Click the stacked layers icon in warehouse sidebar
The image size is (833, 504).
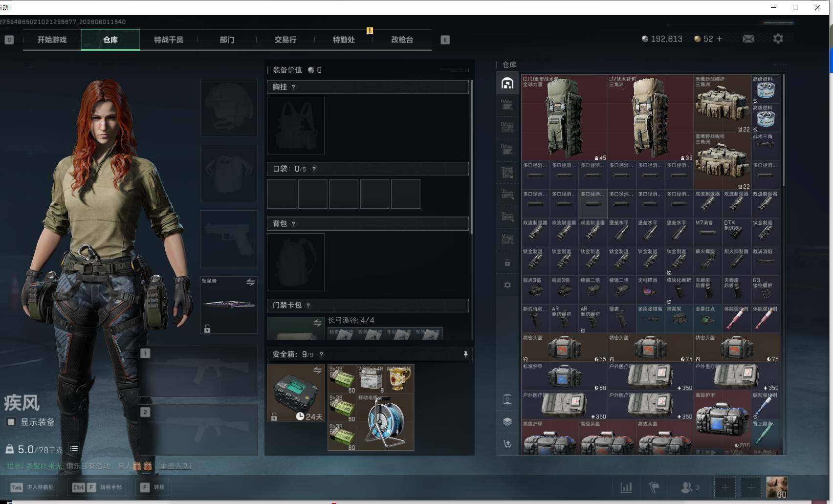click(507, 421)
